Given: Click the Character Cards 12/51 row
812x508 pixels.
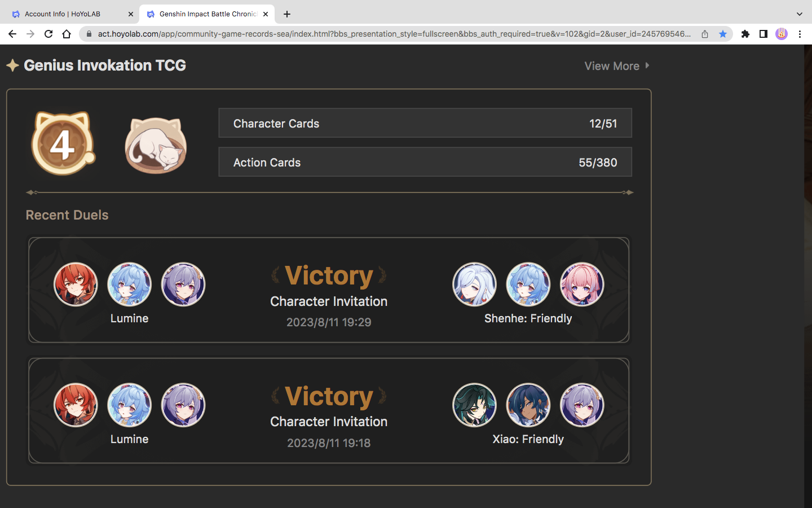Looking at the screenshot, I should tap(425, 123).
